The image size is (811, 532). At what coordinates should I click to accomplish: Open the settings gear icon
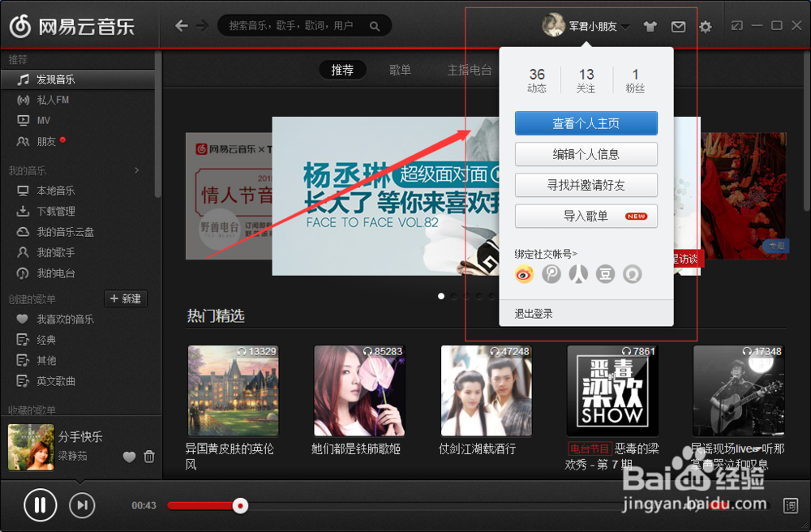coord(705,27)
